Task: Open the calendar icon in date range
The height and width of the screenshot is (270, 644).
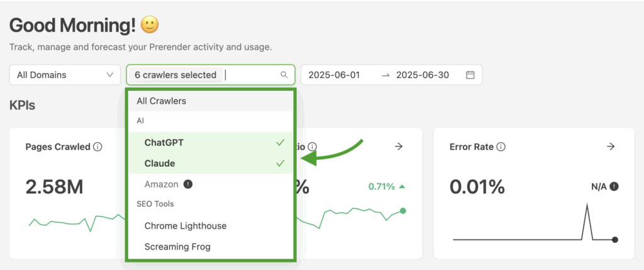Action: [470, 75]
